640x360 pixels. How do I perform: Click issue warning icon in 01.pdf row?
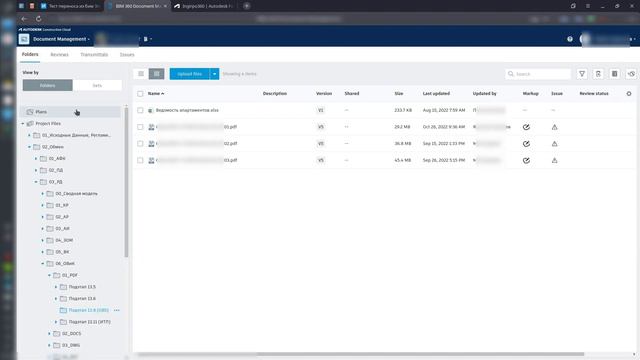[554, 127]
